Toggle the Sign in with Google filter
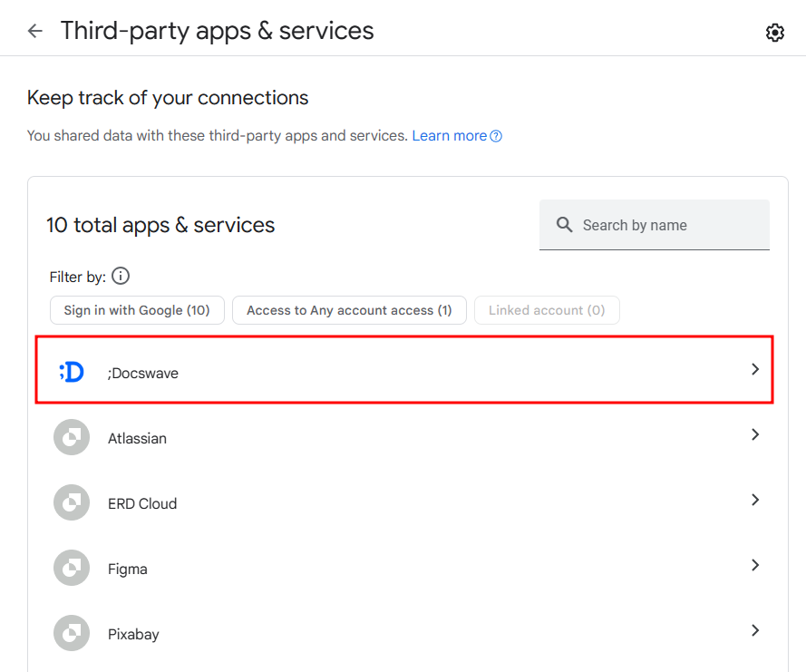 coord(137,310)
